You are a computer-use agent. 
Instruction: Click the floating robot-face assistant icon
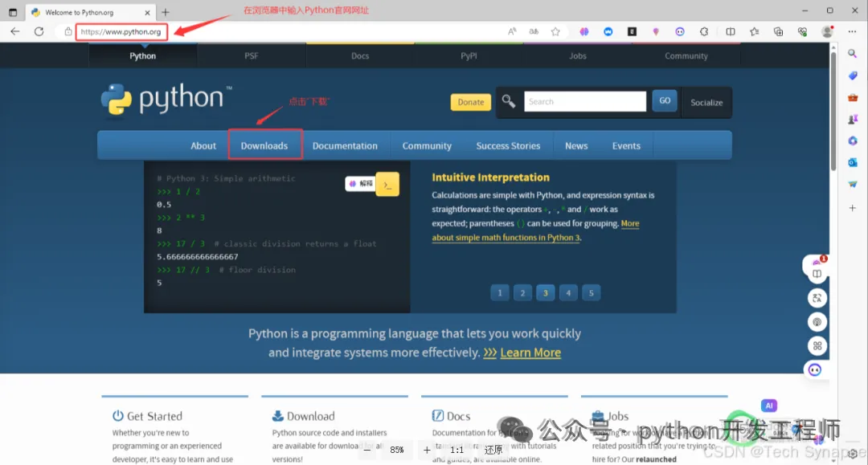(x=815, y=370)
